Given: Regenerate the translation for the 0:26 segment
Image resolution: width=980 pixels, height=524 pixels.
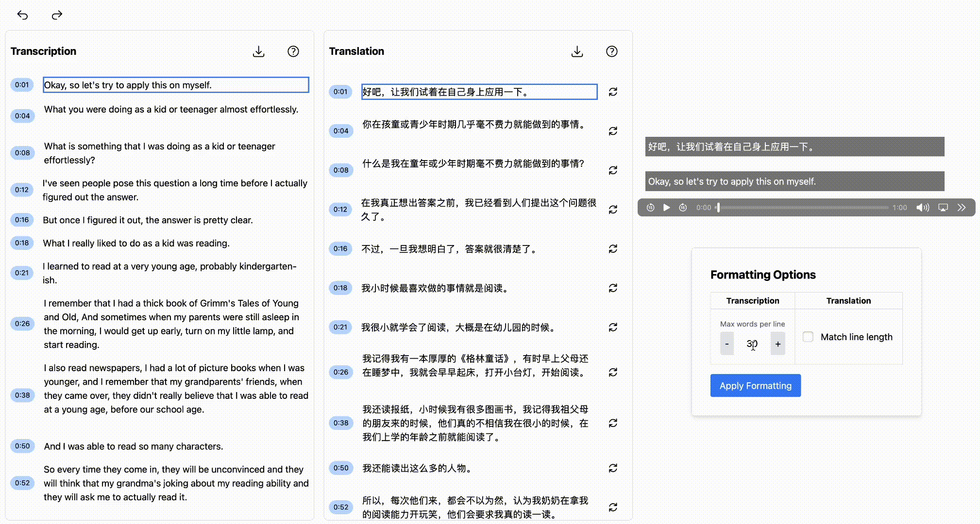Looking at the screenshot, I should pos(613,372).
